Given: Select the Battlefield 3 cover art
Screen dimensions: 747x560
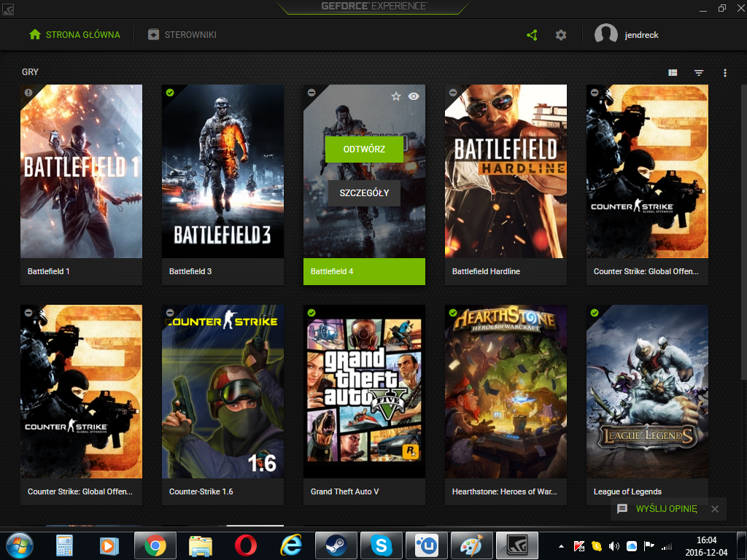Looking at the screenshot, I should [222, 171].
